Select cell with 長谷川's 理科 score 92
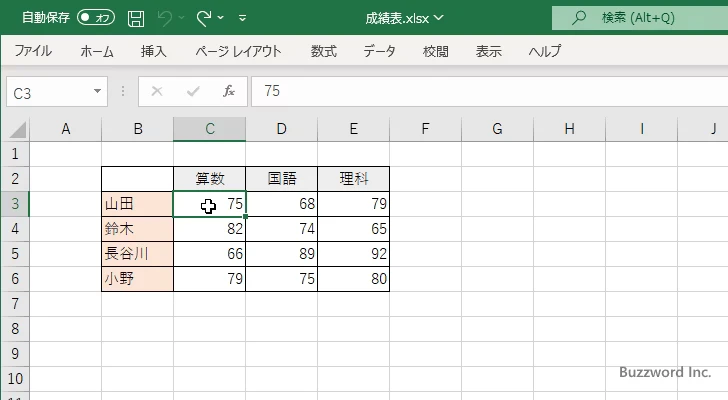This screenshot has height=400, width=728. click(353, 254)
